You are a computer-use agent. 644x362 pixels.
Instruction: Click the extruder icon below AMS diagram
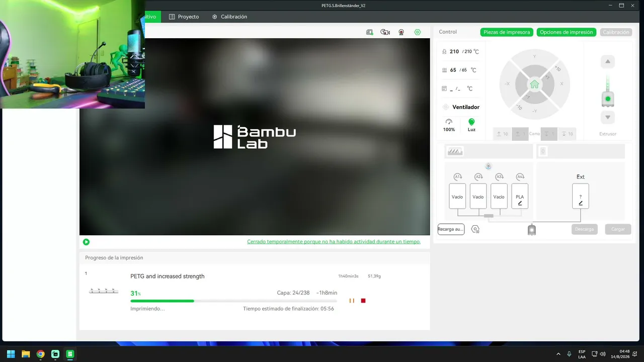532,230
